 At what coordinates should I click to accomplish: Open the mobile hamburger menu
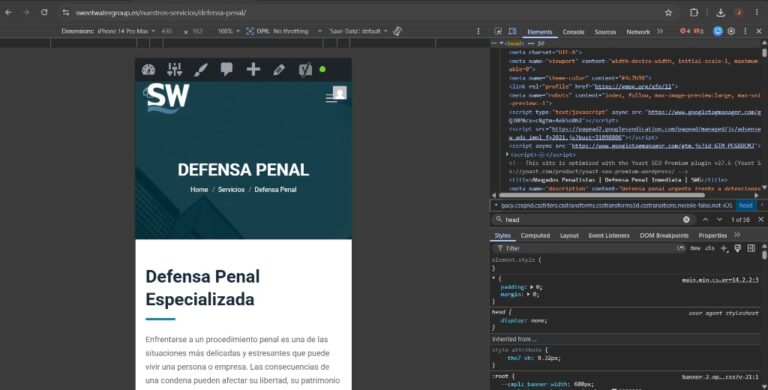click(x=332, y=98)
